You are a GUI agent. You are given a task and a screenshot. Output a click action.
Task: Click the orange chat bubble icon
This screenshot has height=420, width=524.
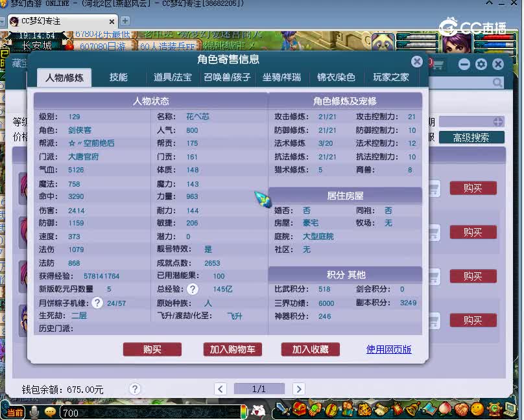[50, 412]
